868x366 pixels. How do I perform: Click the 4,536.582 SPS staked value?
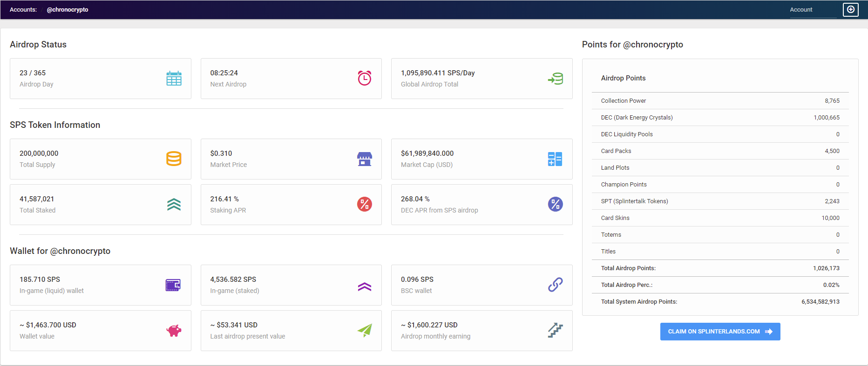point(233,279)
